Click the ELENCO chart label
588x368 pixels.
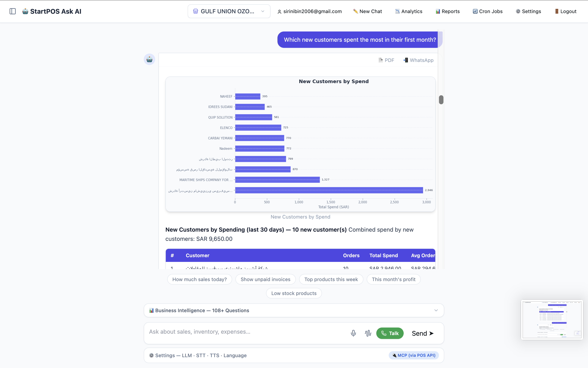226,128
